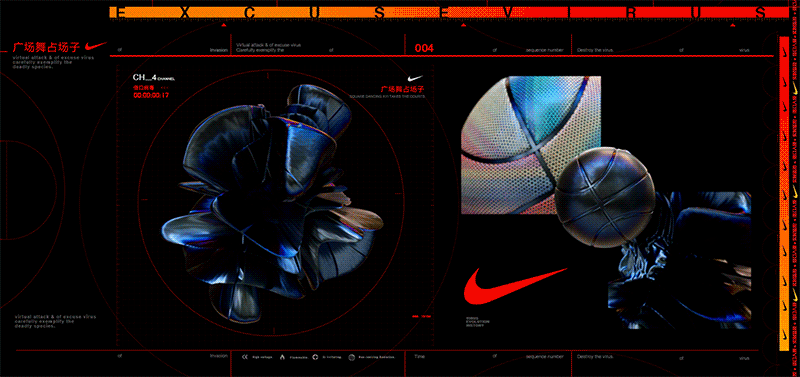Click the SQUARE DANCING TAKES THE COURTS caption
This screenshot has width=800, height=377.
pyautogui.click(x=387, y=95)
